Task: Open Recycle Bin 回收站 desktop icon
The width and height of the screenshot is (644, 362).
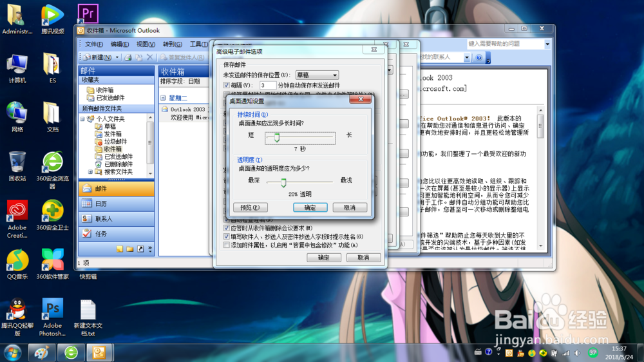Action: pos(17,166)
